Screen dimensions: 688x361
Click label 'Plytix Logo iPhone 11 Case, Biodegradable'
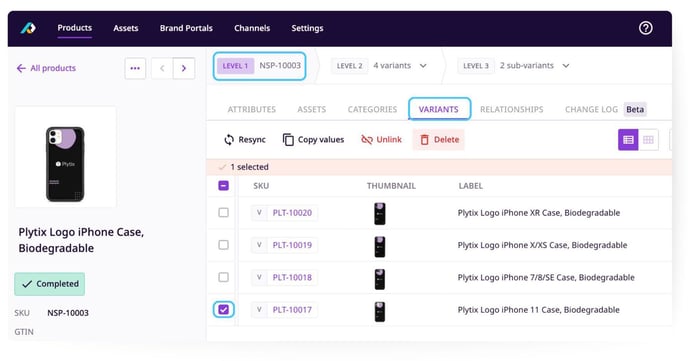click(538, 310)
